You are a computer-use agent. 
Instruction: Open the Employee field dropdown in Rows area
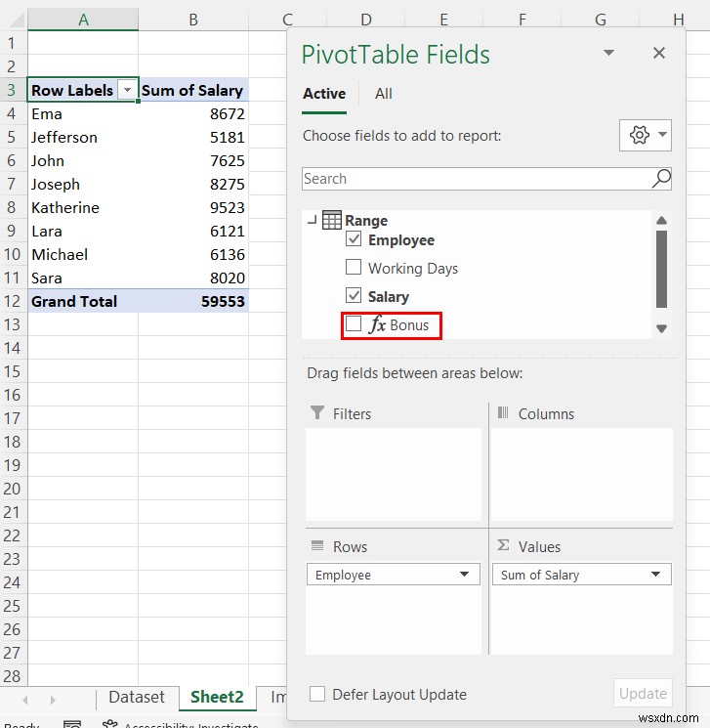[464, 575]
